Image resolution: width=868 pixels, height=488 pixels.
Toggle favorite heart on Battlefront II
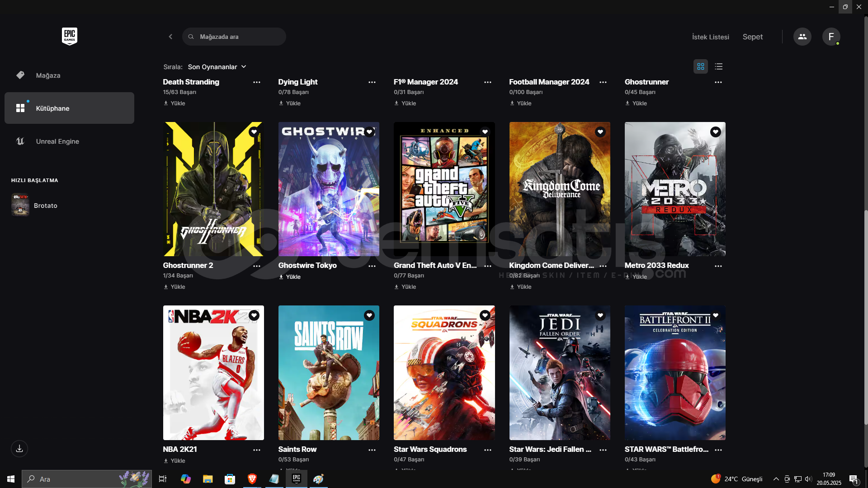[x=716, y=315]
